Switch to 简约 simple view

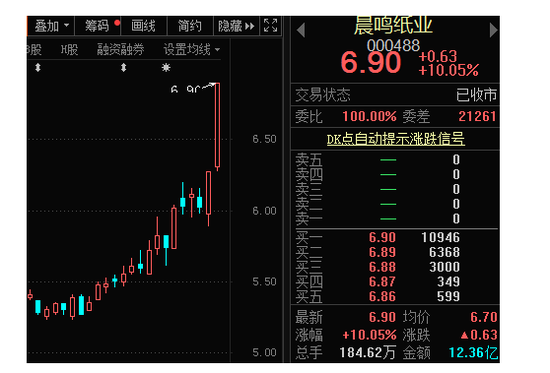coord(190,26)
